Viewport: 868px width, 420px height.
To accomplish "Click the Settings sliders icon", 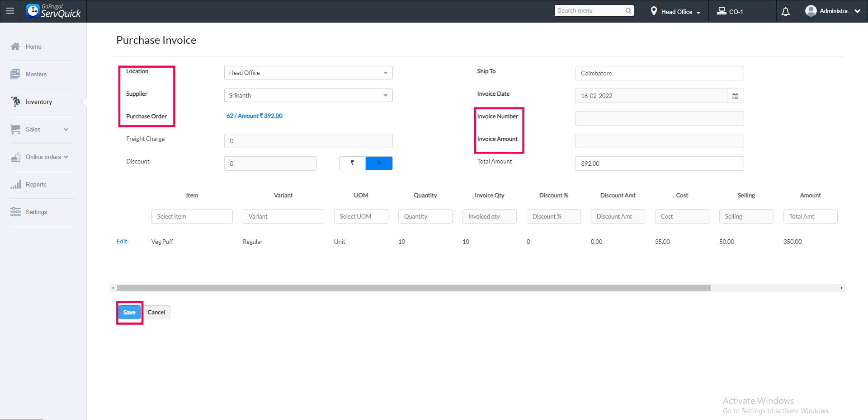I will (16, 212).
